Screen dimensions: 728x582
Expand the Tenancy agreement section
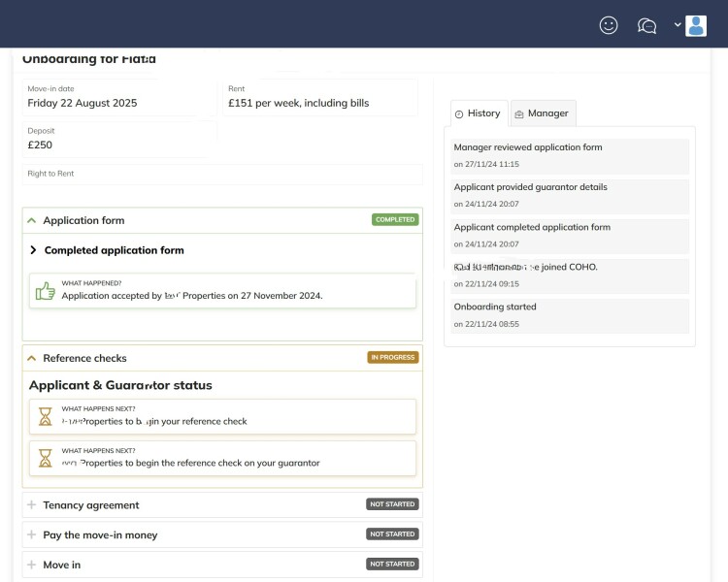pos(32,505)
